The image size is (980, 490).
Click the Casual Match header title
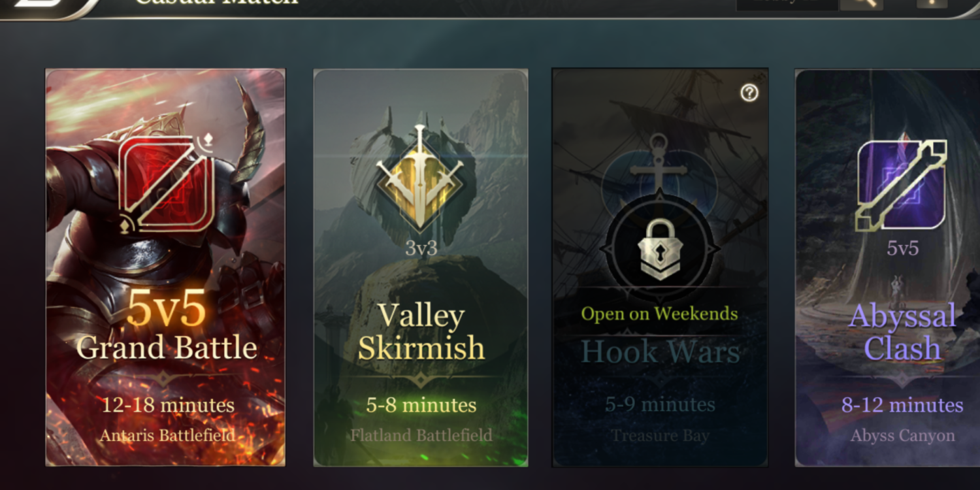(216, 2)
